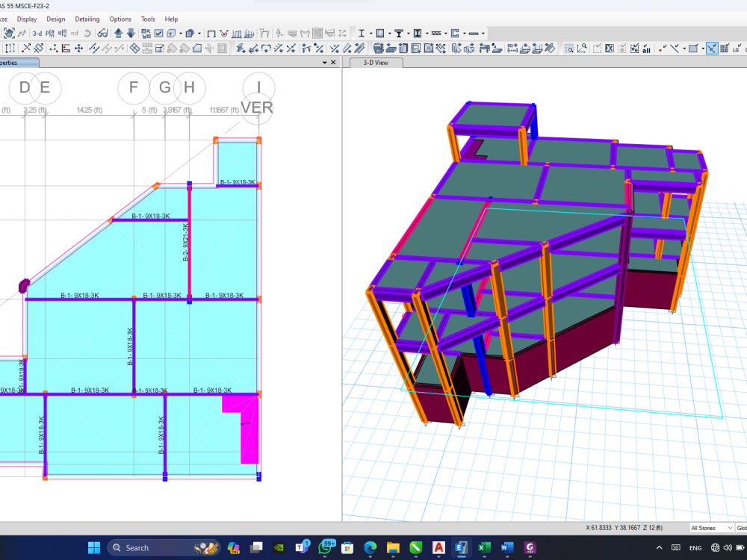
Task: Open the Options menu
Action: tap(120, 19)
